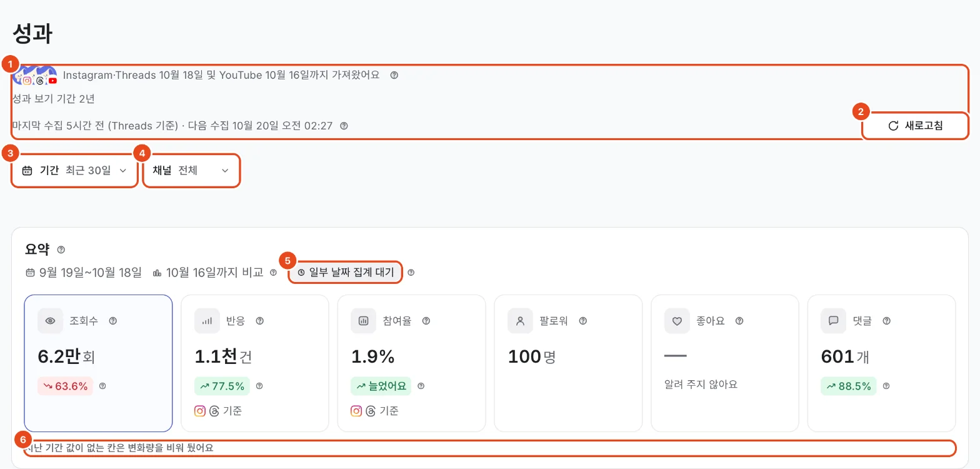Image resolution: width=980 pixels, height=469 pixels.
Task: Click the chart icon before 10월 16일까지 비교
Action: click(157, 273)
